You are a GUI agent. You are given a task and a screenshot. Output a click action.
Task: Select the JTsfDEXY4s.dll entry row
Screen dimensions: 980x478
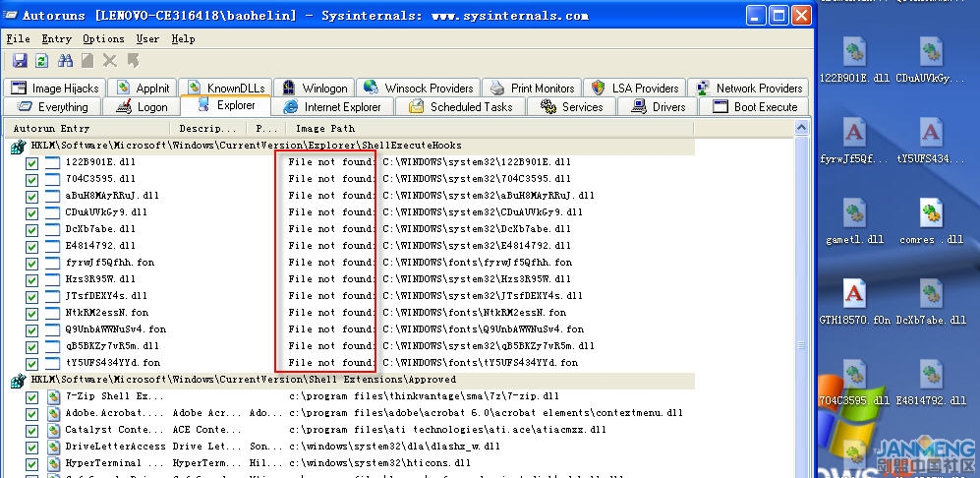coord(350,296)
